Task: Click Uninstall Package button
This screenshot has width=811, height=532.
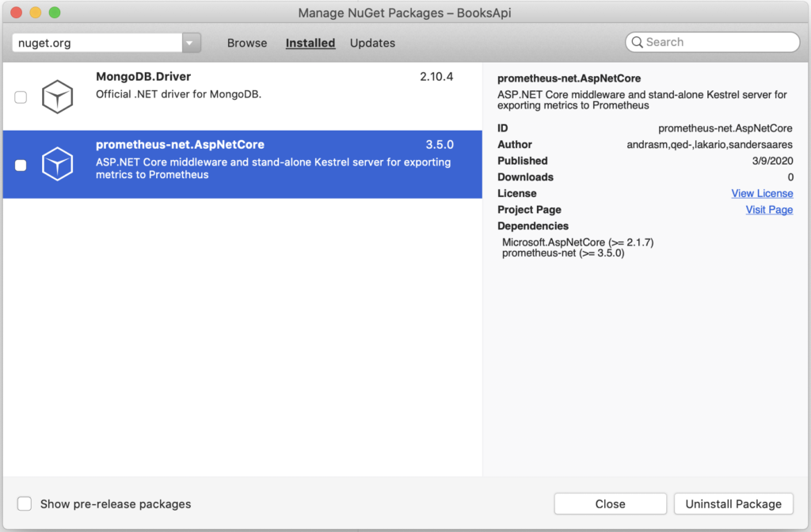Action: (x=733, y=503)
